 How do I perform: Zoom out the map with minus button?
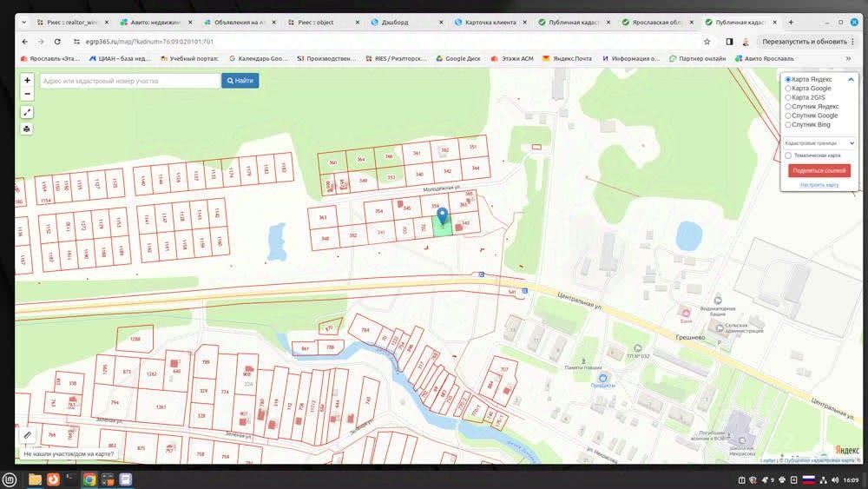(x=27, y=93)
